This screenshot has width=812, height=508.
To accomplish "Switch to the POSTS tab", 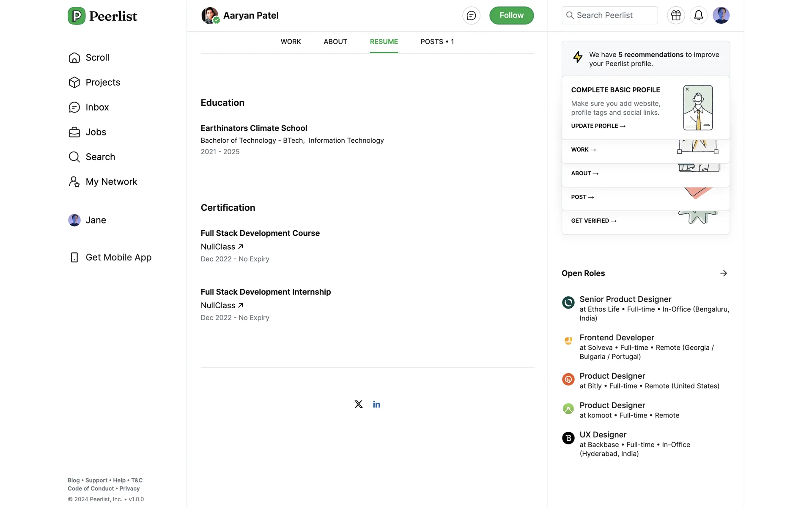I will pos(437,41).
